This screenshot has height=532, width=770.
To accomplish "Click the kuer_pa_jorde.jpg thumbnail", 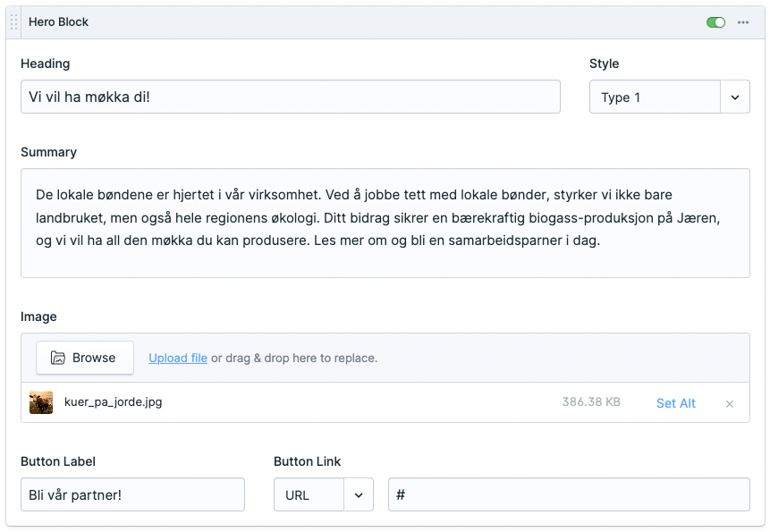I will click(x=41, y=402).
